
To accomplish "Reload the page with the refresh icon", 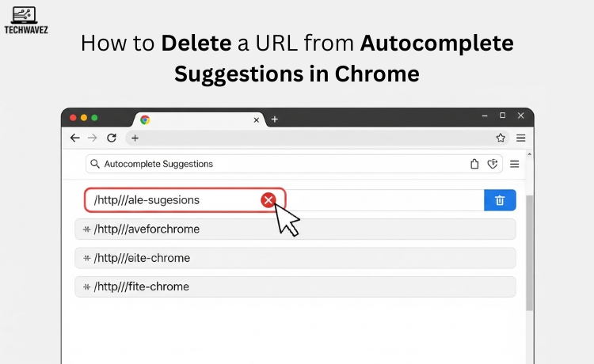I will click(x=112, y=138).
